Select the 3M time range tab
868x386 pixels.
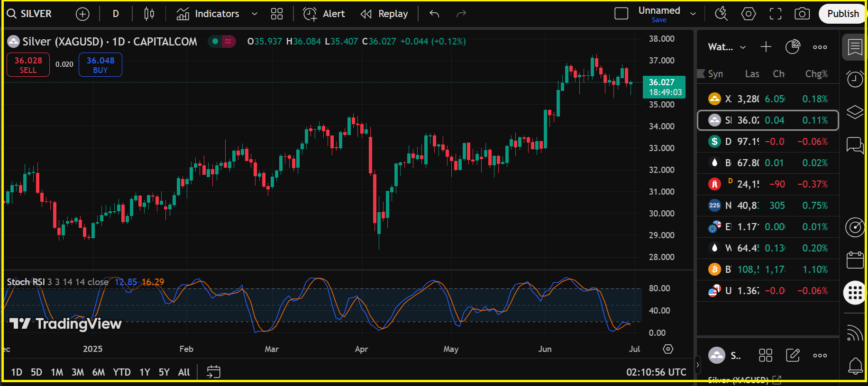coord(77,372)
